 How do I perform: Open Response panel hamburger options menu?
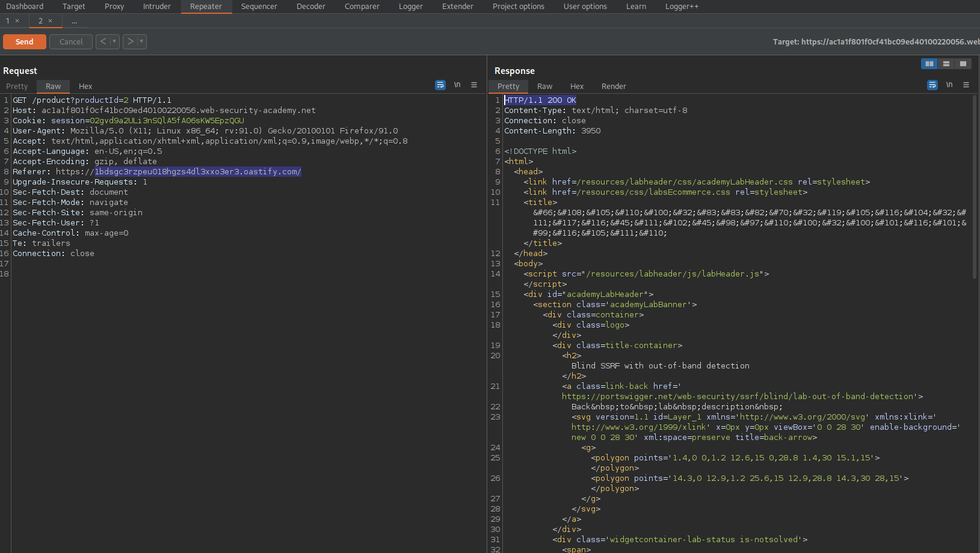(x=966, y=85)
